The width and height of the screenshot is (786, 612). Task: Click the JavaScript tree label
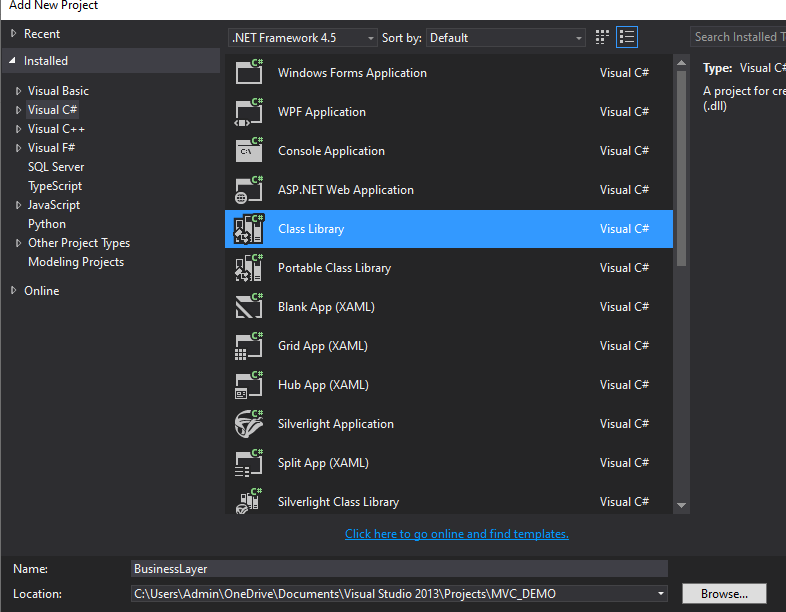(x=54, y=205)
